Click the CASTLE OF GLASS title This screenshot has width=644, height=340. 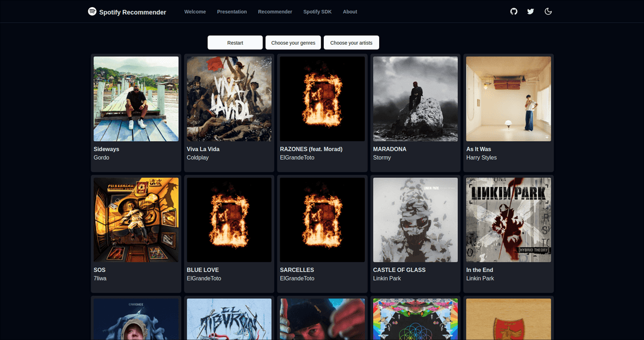[x=399, y=270]
